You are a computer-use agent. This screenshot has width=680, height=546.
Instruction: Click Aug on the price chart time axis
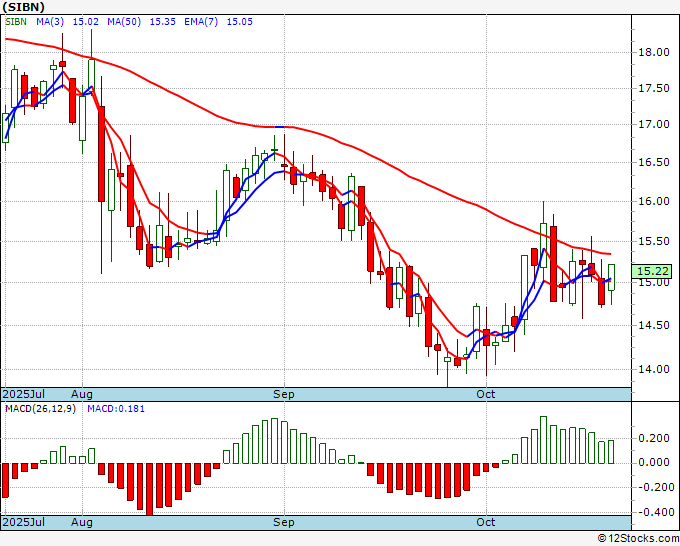82,394
